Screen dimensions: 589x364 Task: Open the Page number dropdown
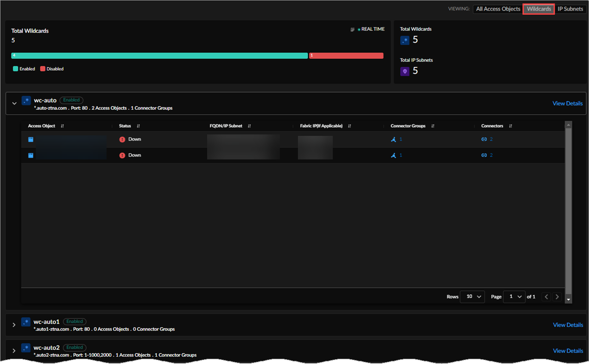[514, 297]
